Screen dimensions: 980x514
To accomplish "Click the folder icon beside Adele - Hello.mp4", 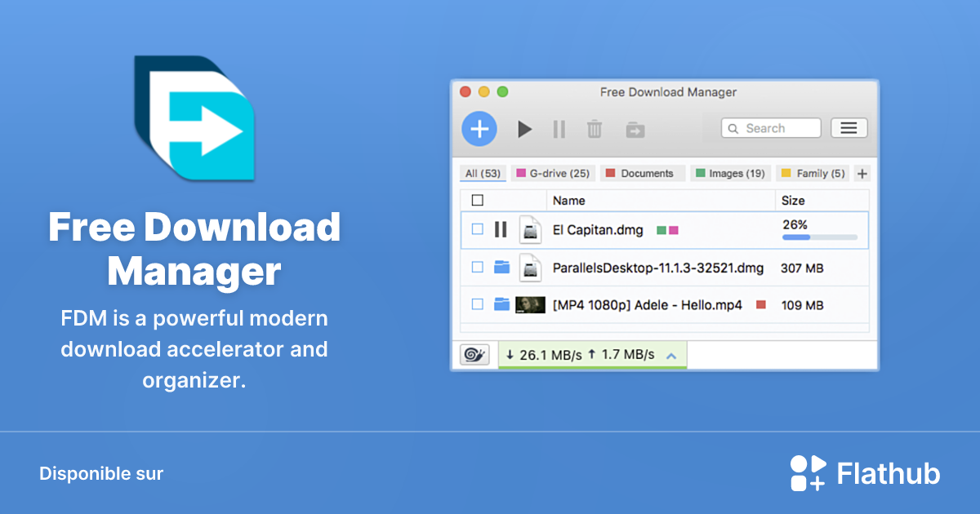I will (501, 304).
